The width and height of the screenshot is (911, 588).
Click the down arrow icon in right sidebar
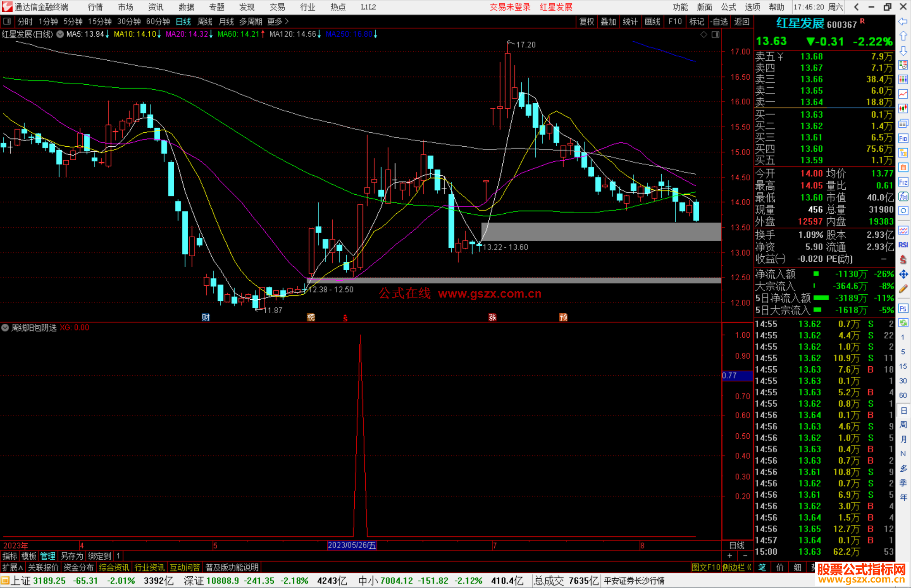pos(903,51)
